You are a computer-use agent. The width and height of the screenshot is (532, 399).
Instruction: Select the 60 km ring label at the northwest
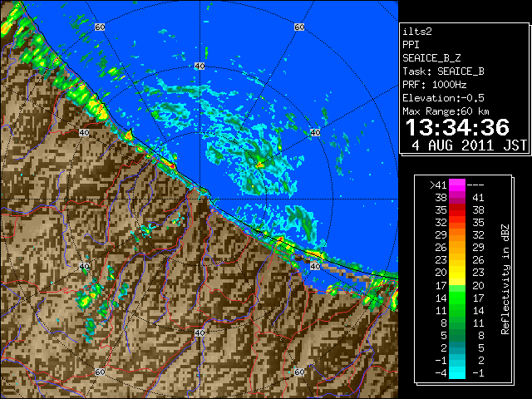click(x=100, y=27)
